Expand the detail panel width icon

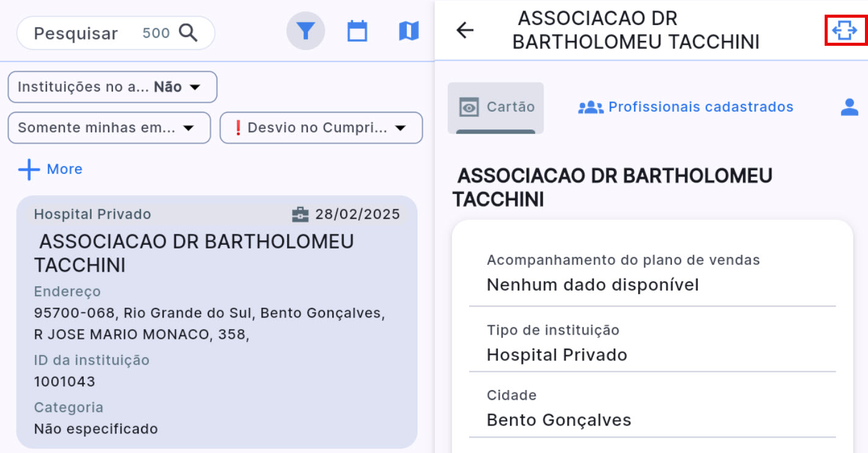(x=845, y=31)
